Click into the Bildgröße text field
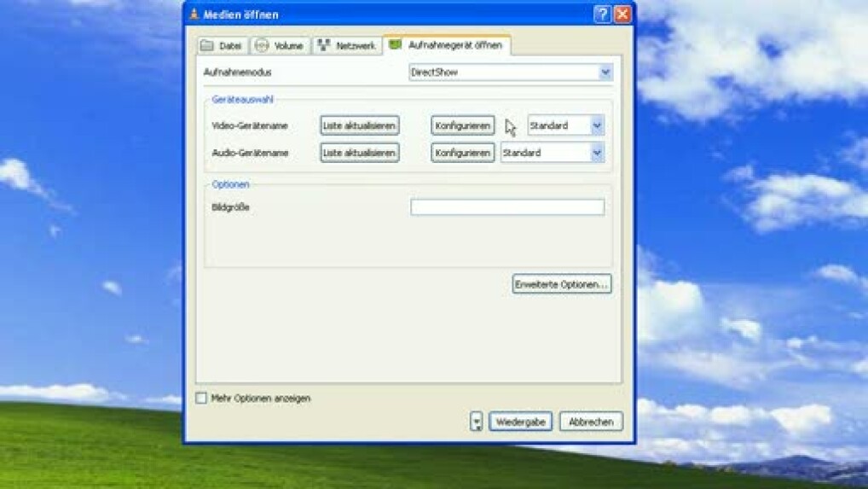Image resolution: width=868 pixels, height=489 pixels. pos(507,207)
